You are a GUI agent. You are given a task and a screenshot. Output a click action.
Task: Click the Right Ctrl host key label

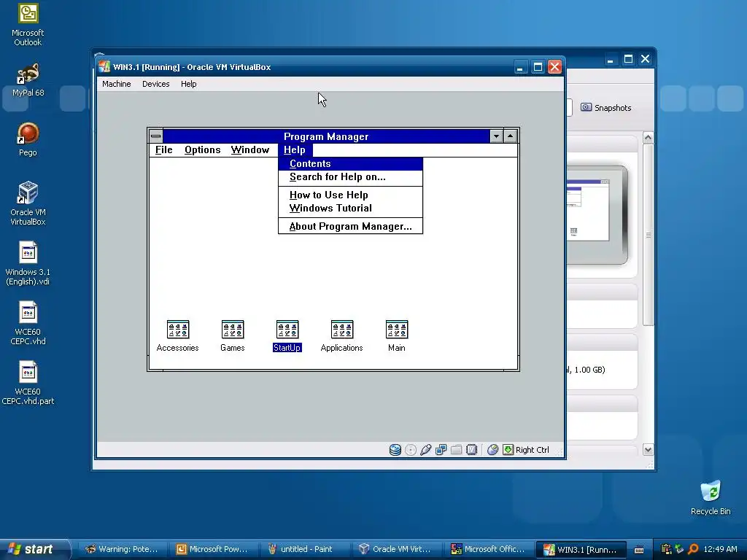(532, 450)
